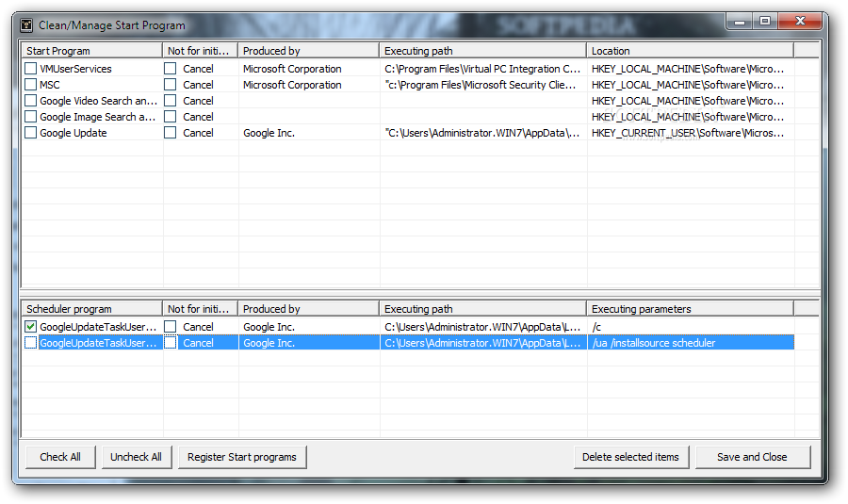Click Google Inc. in the /c scheduler row
The image size is (848, 504).
tap(269, 327)
